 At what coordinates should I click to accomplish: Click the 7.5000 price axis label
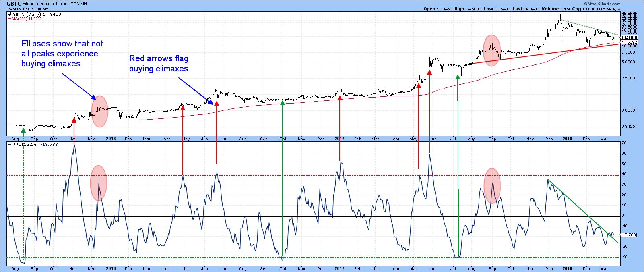coord(629,52)
